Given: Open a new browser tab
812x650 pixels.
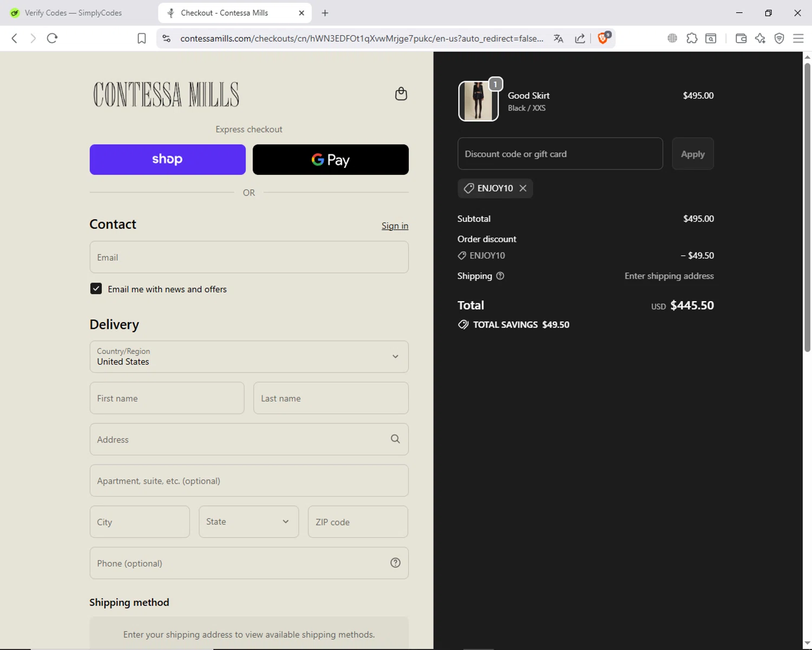Looking at the screenshot, I should tap(325, 13).
